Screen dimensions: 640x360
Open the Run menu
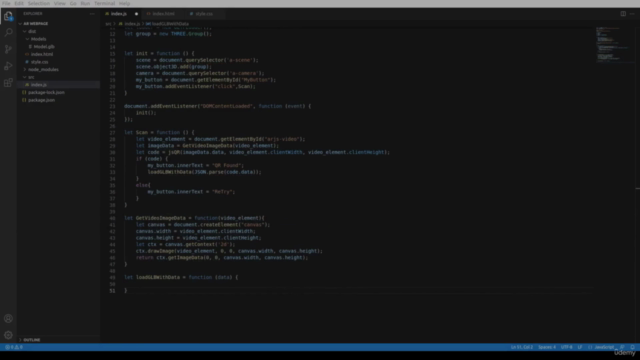click(x=85, y=4)
